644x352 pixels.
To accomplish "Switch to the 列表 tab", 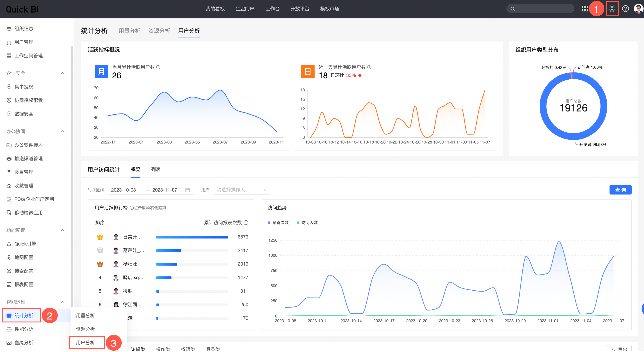I will coord(156,169).
